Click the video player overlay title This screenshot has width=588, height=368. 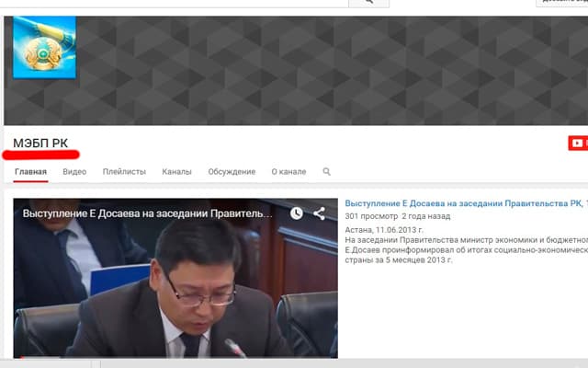[x=147, y=213]
